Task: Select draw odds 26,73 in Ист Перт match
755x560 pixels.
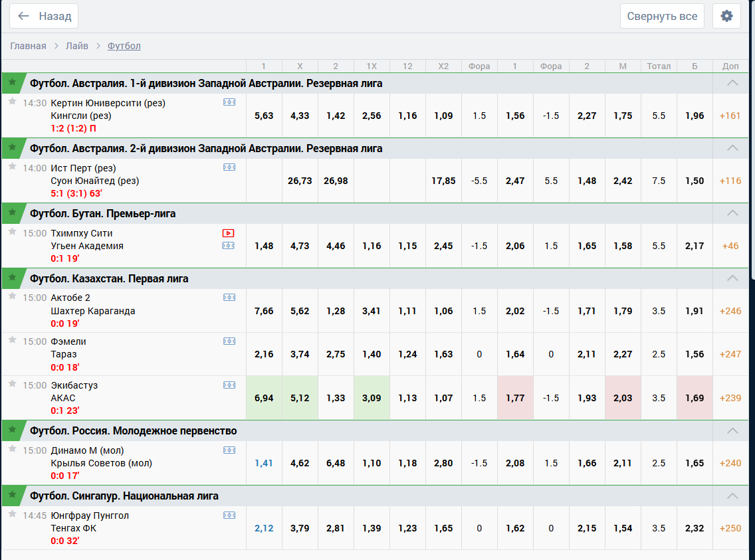Action: [x=300, y=181]
